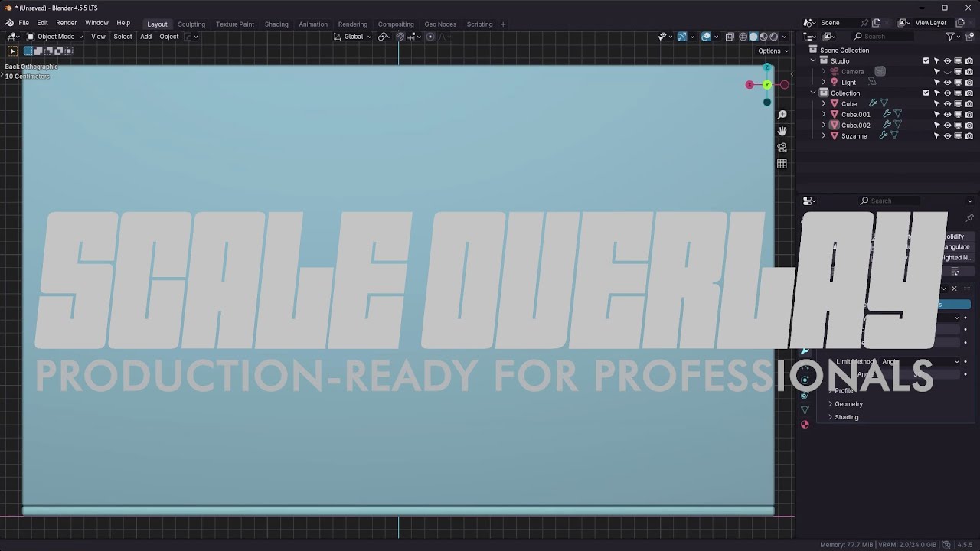Add a new collection in outliner

[969, 37]
